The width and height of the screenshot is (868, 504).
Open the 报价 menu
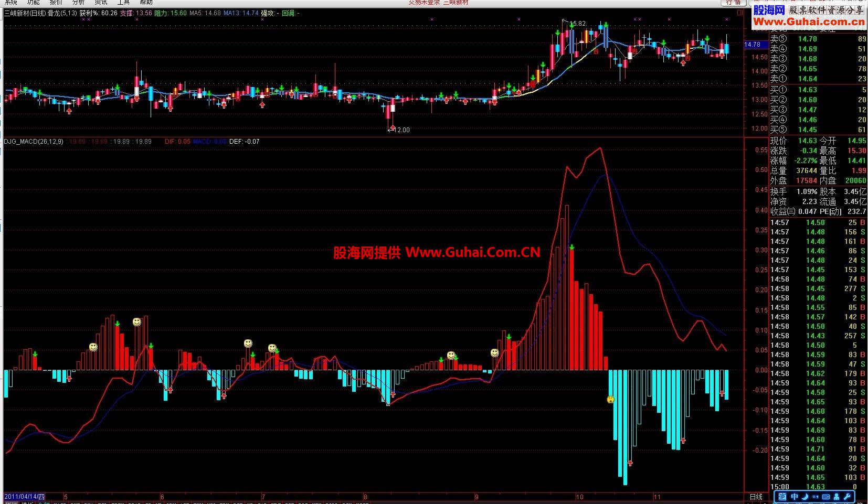[x=56, y=2]
